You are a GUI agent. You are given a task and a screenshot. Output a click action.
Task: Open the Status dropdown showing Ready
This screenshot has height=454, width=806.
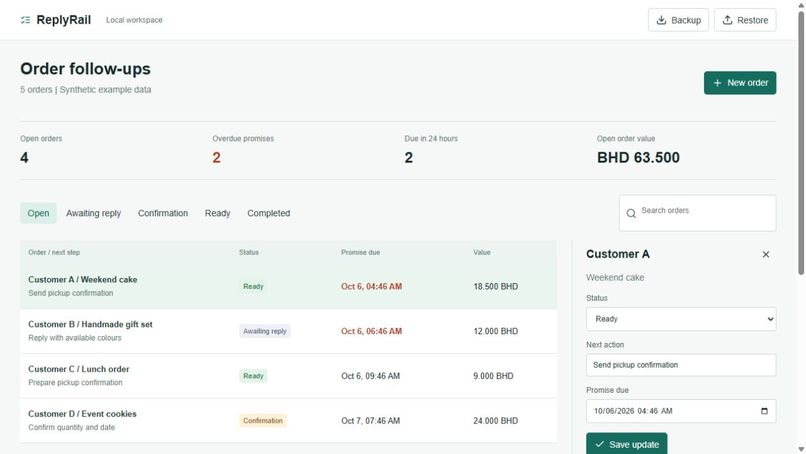point(681,319)
